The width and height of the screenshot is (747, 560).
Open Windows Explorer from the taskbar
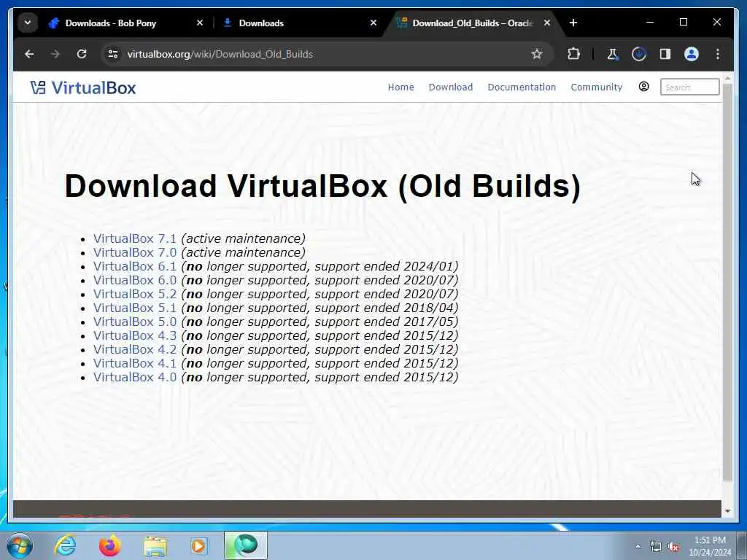[155, 545]
